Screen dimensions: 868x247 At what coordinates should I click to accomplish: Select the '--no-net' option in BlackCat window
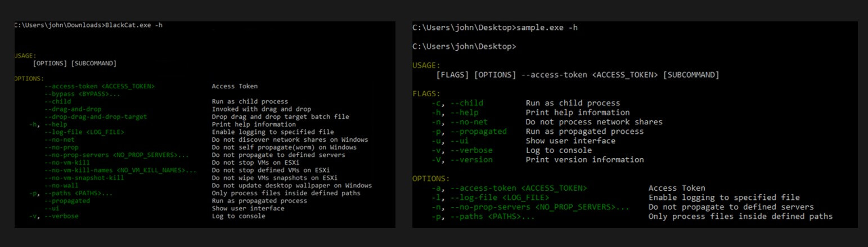point(60,140)
